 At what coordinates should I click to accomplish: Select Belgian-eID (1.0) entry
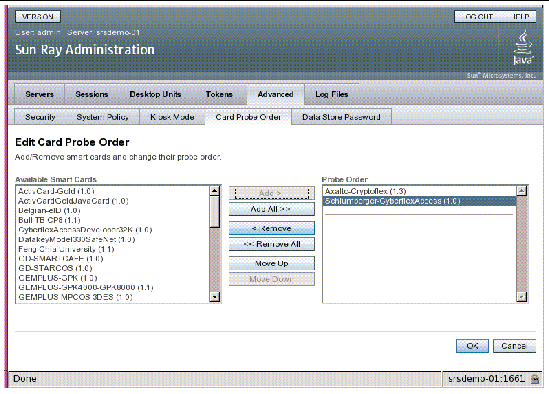tap(113, 210)
